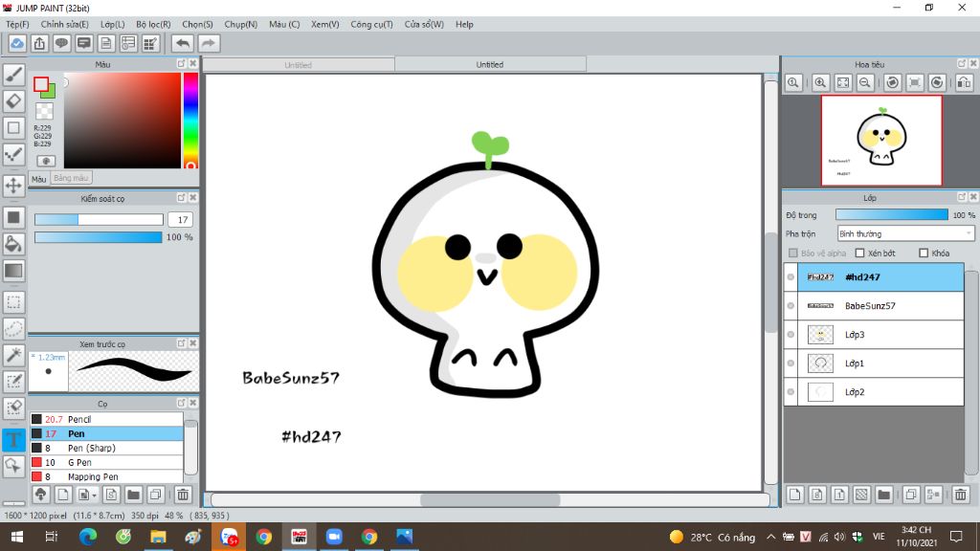Activate the Move tool
The image size is (980, 551).
(x=13, y=186)
